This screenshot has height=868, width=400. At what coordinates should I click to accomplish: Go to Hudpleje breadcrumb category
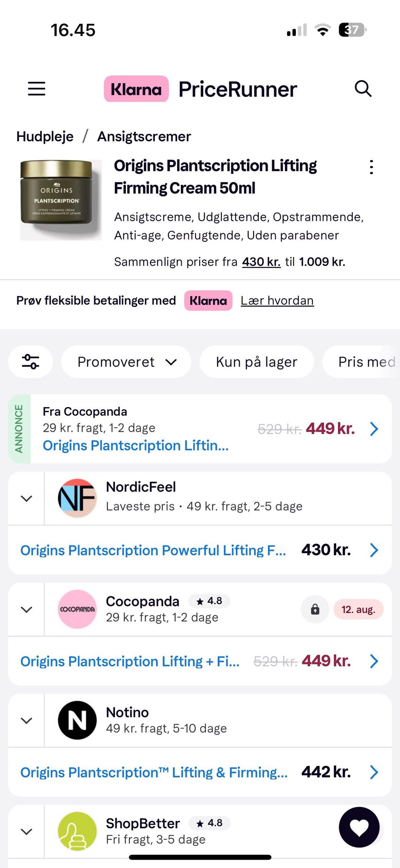tap(45, 136)
